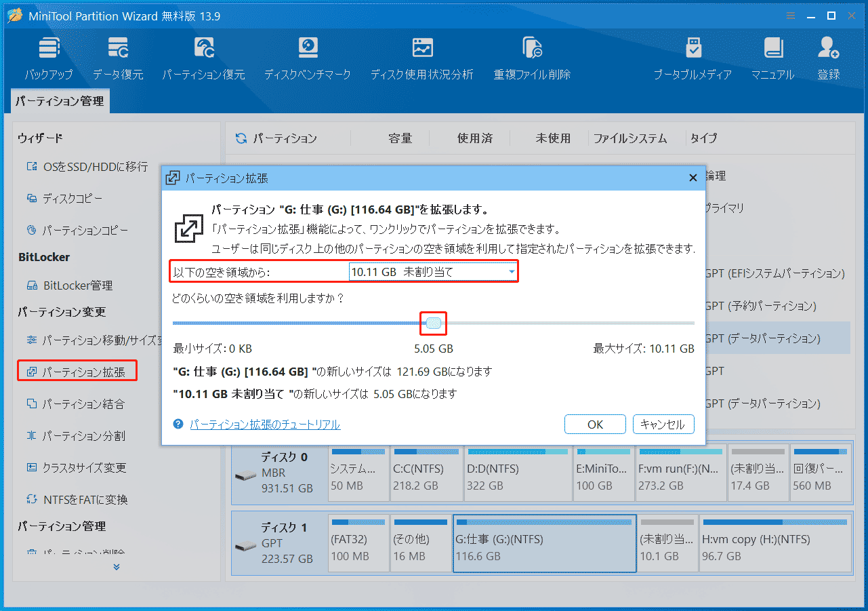Select ディスク 0 MBR disk header
This screenshot has width=868, height=611.
click(278, 473)
